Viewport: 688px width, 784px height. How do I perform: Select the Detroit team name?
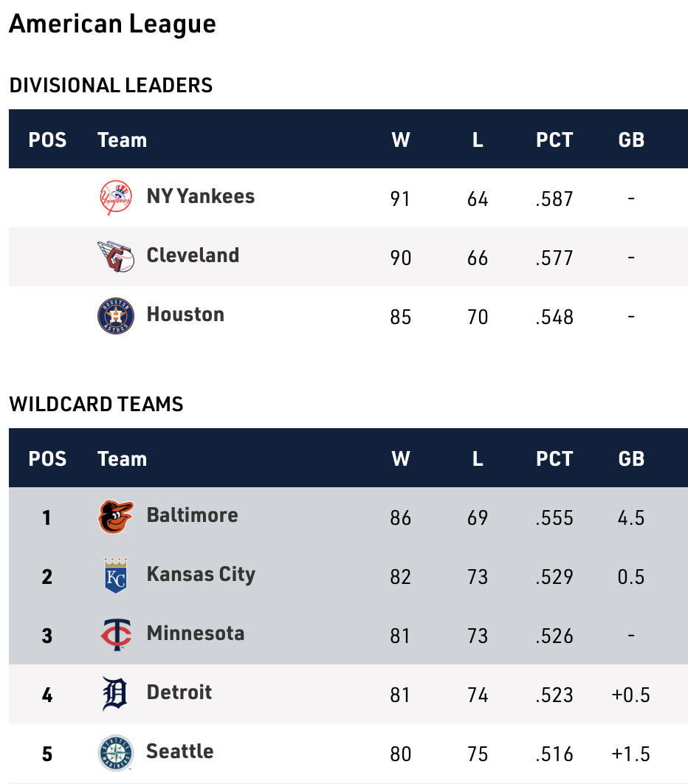[x=179, y=692]
